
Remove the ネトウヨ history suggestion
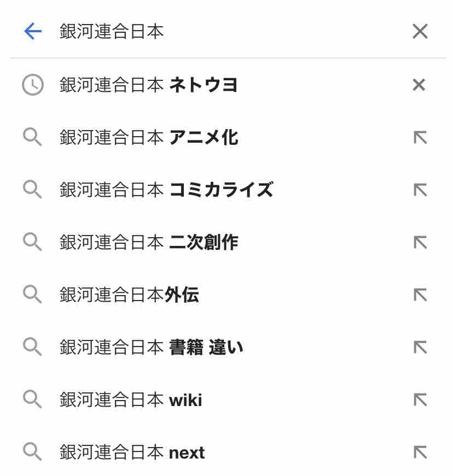pyautogui.click(x=419, y=85)
